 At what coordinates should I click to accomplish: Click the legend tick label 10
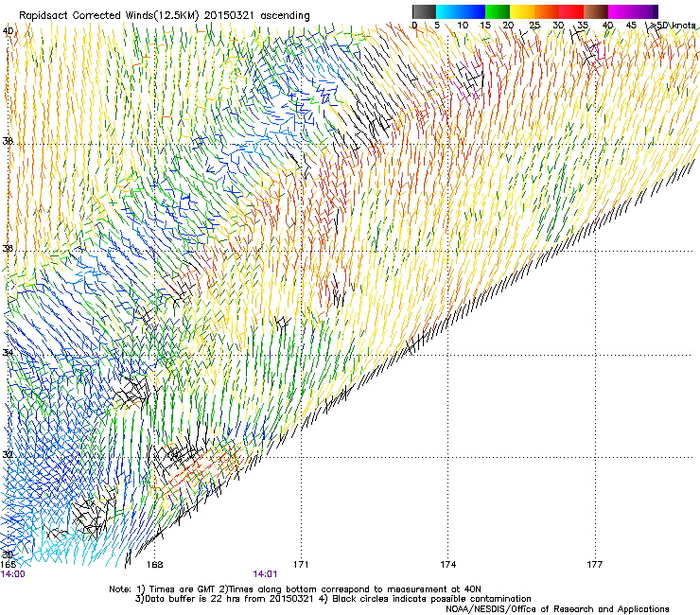[463, 26]
